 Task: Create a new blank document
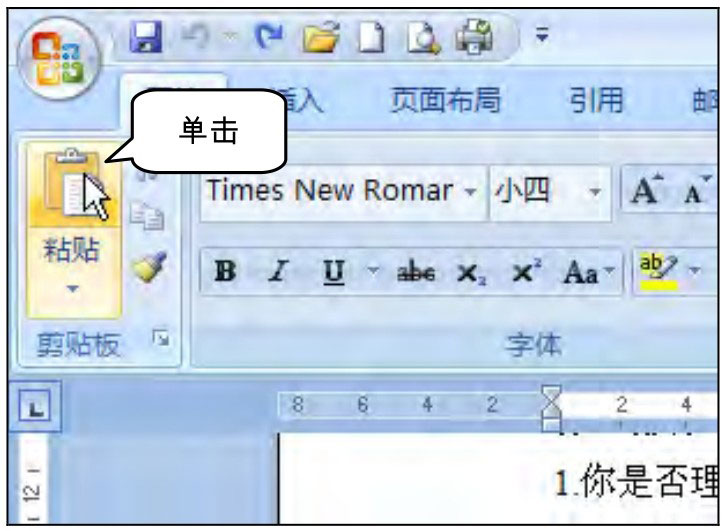372,37
